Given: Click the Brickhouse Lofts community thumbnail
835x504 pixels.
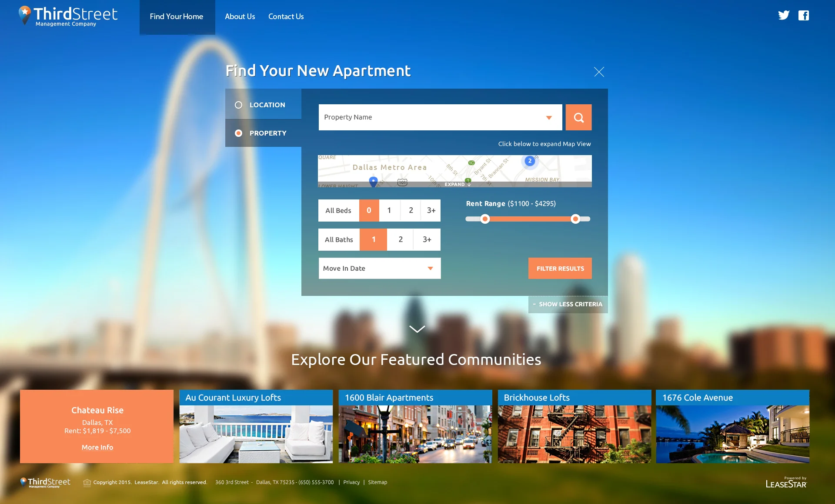Looking at the screenshot, I should [574, 433].
